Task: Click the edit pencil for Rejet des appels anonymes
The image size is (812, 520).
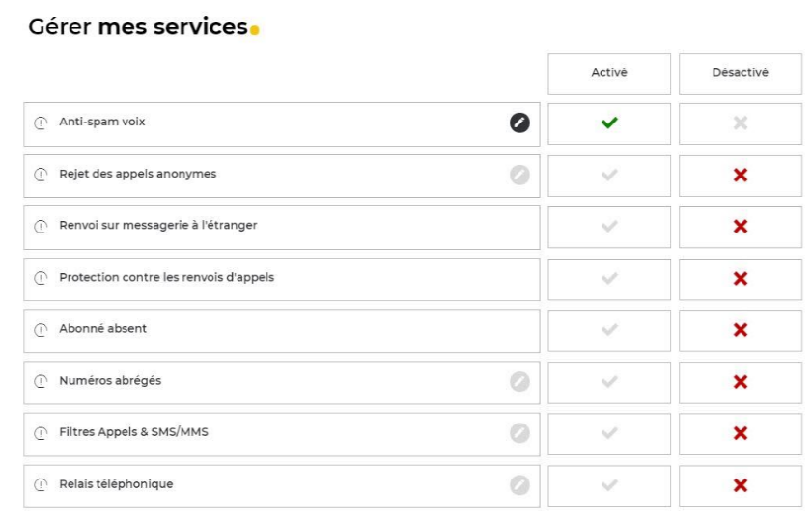Action: click(x=519, y=175)
